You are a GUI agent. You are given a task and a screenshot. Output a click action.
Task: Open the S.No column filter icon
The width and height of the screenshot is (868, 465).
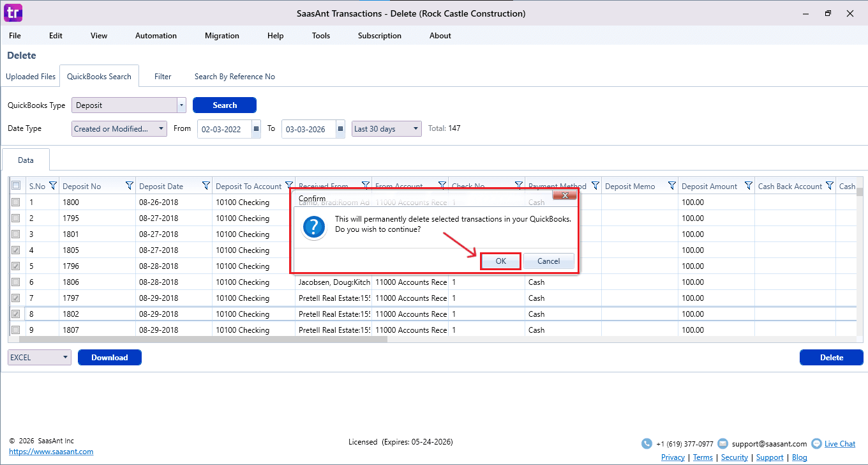tap(53, 186)
